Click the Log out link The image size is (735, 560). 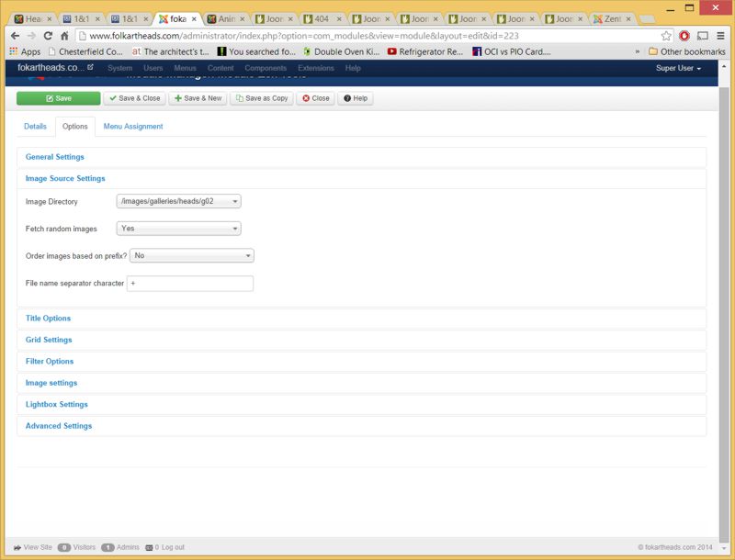173,547
